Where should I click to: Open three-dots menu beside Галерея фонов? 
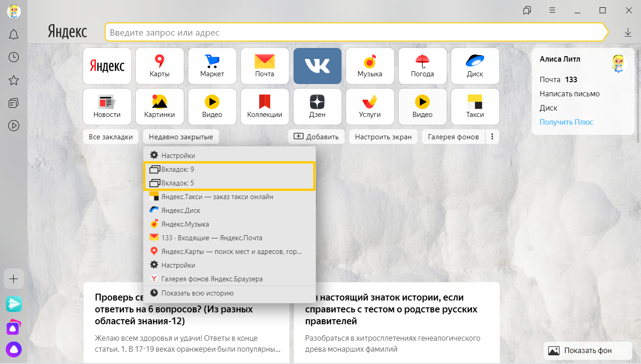[492, 137]
